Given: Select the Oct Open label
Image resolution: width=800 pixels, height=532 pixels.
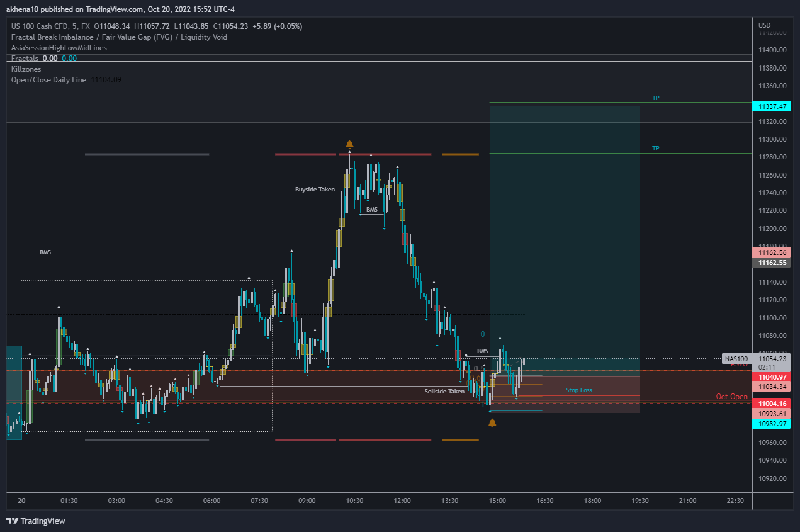Looking at the screenshot, I should tap(731, 397).
